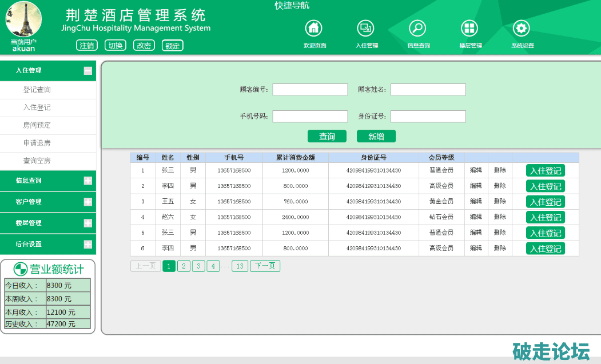Focus the 顾客编号 input field
This screenshot has width=601, height=364.
click(x=310, y=90)
